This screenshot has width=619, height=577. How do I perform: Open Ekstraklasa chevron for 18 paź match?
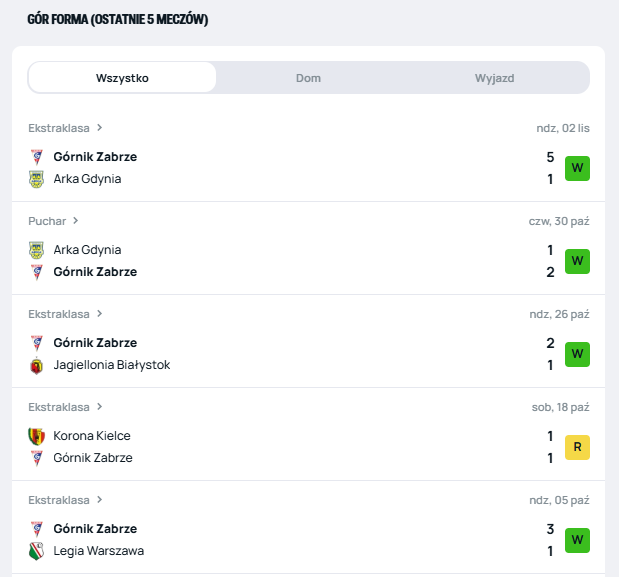(100, 407)
